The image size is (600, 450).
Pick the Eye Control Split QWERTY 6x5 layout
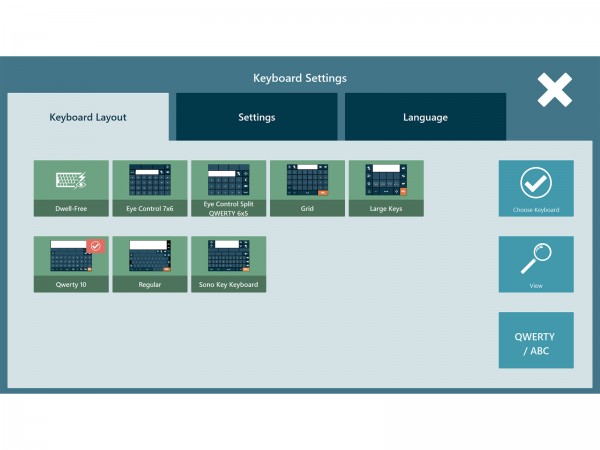tap(228, 181)
